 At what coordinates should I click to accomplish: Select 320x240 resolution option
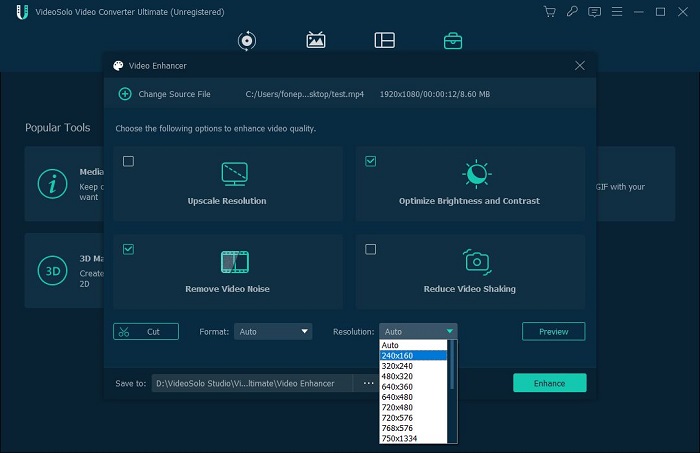tap(413, 366)
